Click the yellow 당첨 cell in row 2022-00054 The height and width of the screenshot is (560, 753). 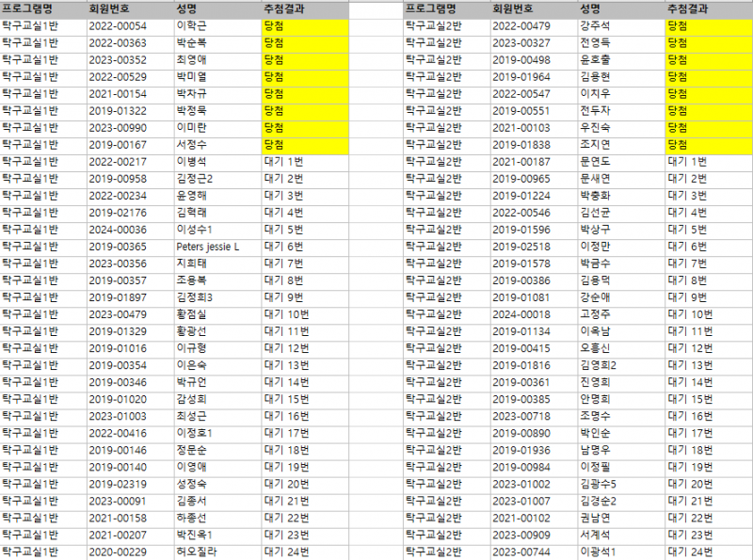click(x=305, y=26)
